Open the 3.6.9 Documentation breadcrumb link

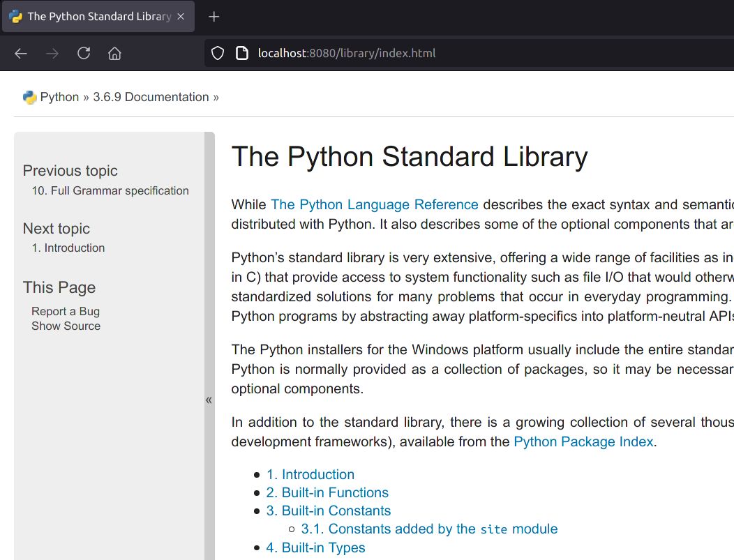click(151, 98)
